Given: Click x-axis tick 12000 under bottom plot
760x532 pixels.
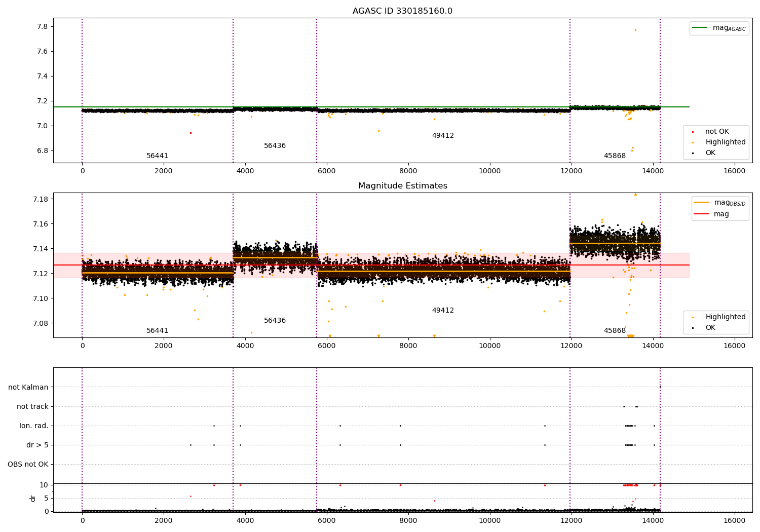Looking at the screenshot, I should click(x=572, y=520).
